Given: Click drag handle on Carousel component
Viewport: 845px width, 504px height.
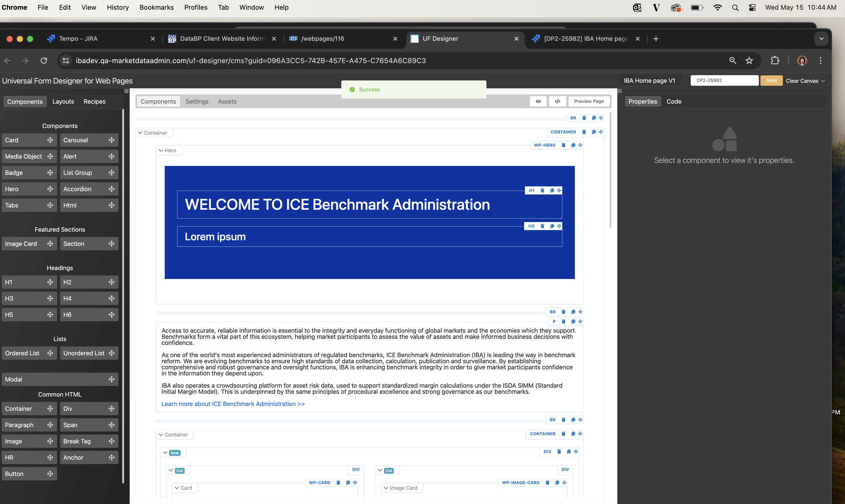Looking at the screenshot, I should pos(112,140).
